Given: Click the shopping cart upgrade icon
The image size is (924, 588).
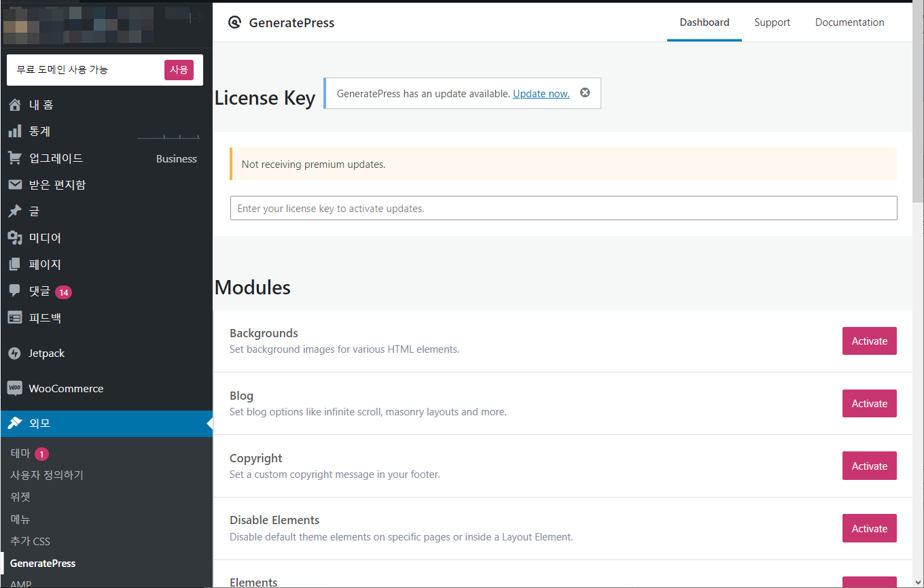Looking at the screenshot, I should [x=15, y=158].
